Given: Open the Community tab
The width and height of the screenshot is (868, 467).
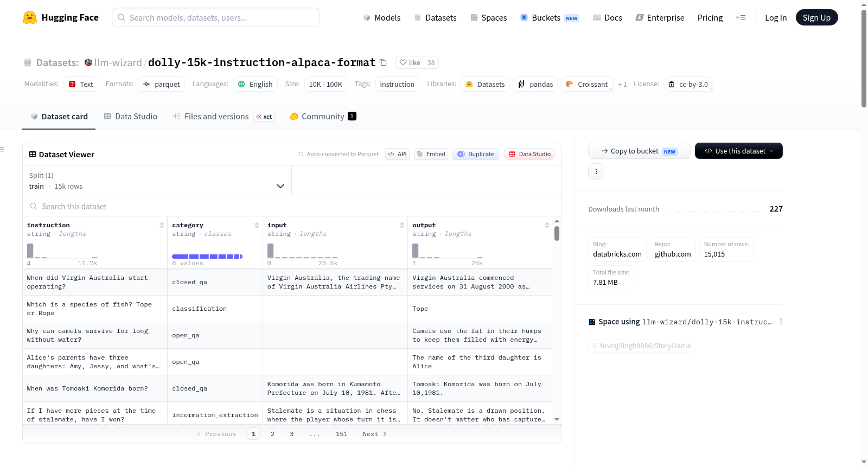Looking at the screenshot, I should [323, 116].
